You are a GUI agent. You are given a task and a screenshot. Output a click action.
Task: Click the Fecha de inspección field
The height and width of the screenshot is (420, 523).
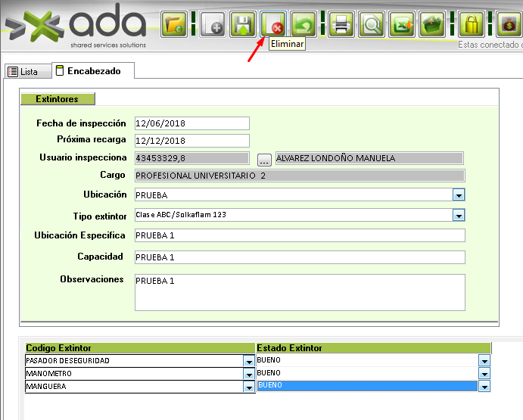(191, 123)
